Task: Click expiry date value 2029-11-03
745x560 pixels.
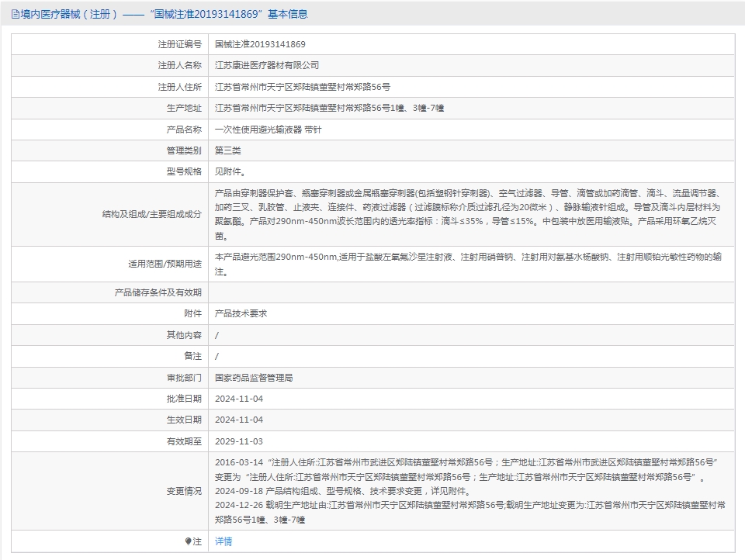Action: (x=239, y=441)
